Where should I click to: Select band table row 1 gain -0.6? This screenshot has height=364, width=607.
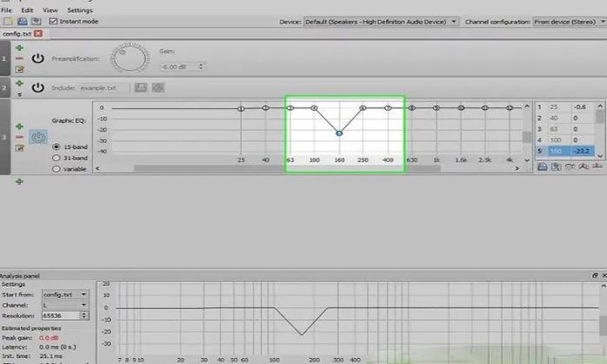tap(582, 107)
